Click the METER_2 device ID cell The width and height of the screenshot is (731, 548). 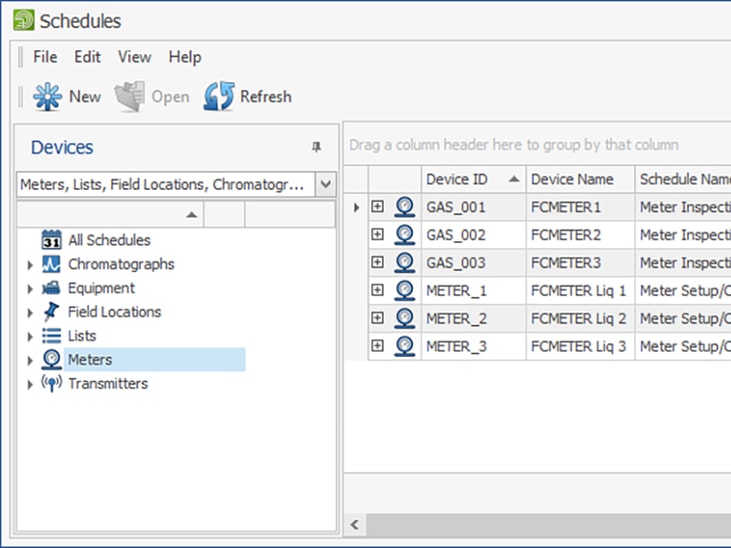coord(474,318)
